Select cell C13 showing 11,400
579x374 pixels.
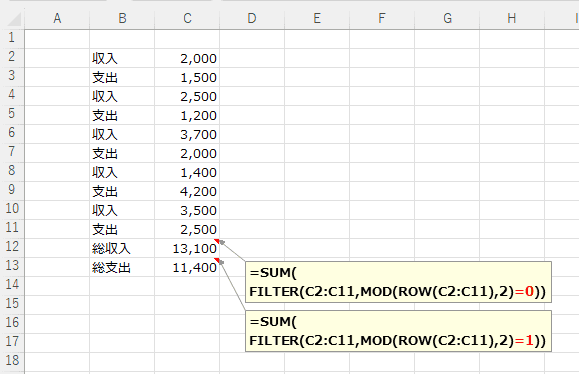click(x=187, y=267)
